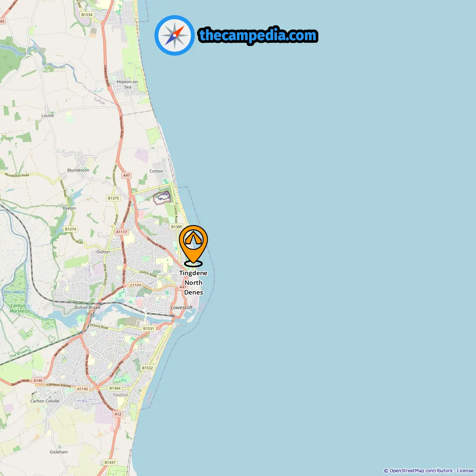476x476 pixels.
Task: Click the A1117 road shield
Action: 122,232
